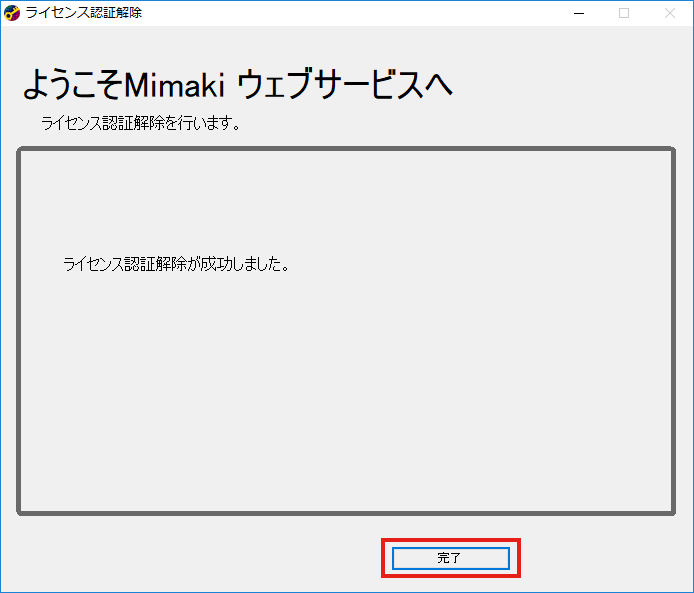Screen dimensions: 694x593
Task: Click the success message ライセンス認証解除が成功しました。
Action: point(176,265)
